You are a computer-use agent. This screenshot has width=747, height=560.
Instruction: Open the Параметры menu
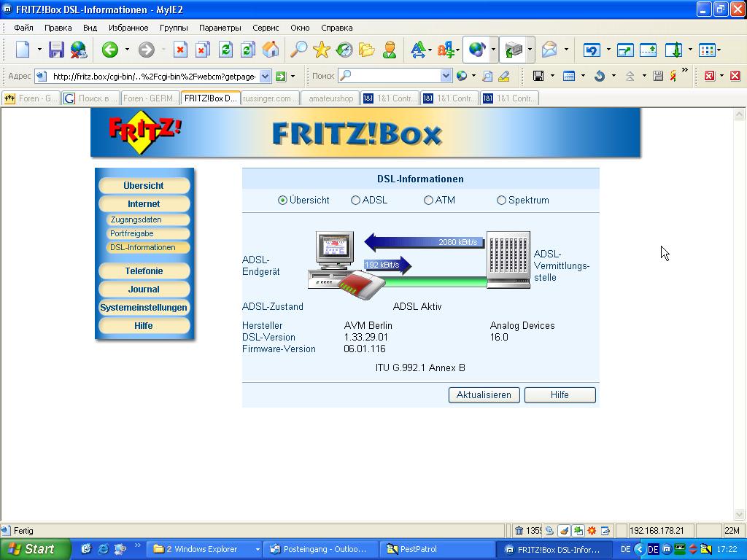(220, 28)
